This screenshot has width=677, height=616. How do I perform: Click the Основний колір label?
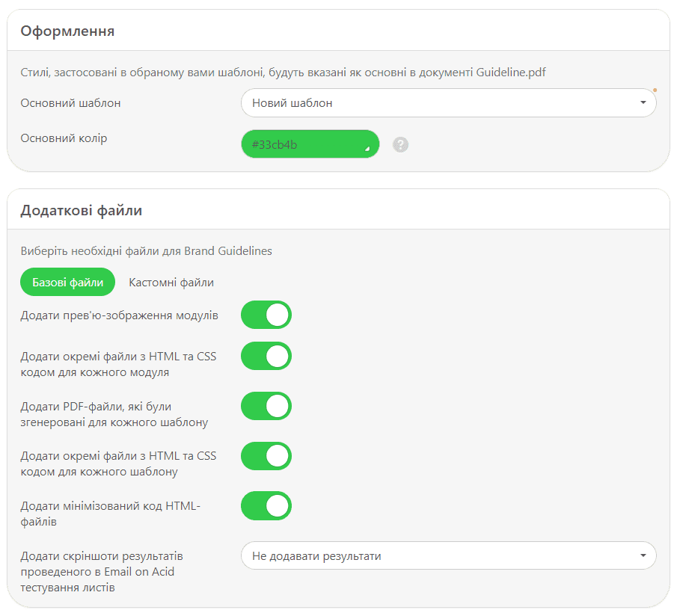click(x=64, y=138)
